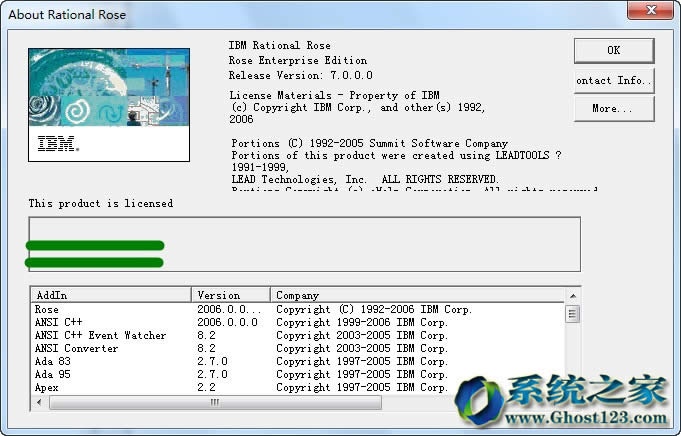Click the Version column header
681x436 pixels.
click(x=230, y=295)
